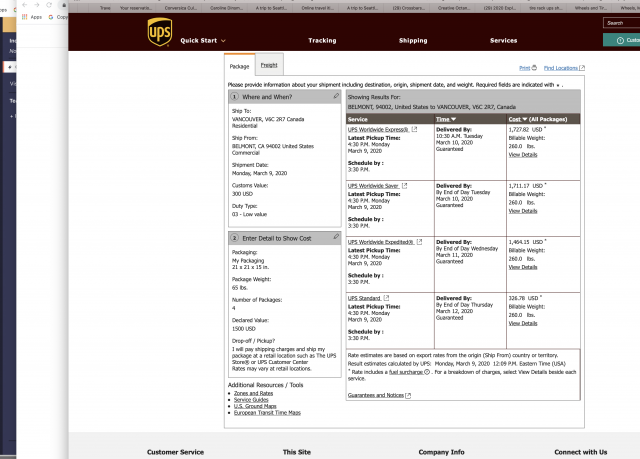Viewport: 640px width, 459px height.
Task: Open UPS Worldwide Saver service link
Action: coord(373,186)
